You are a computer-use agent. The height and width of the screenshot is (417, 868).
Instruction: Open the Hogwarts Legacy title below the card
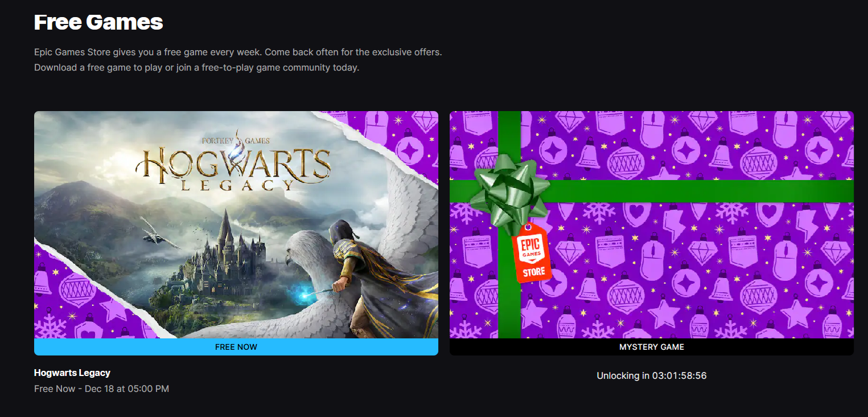72,373
